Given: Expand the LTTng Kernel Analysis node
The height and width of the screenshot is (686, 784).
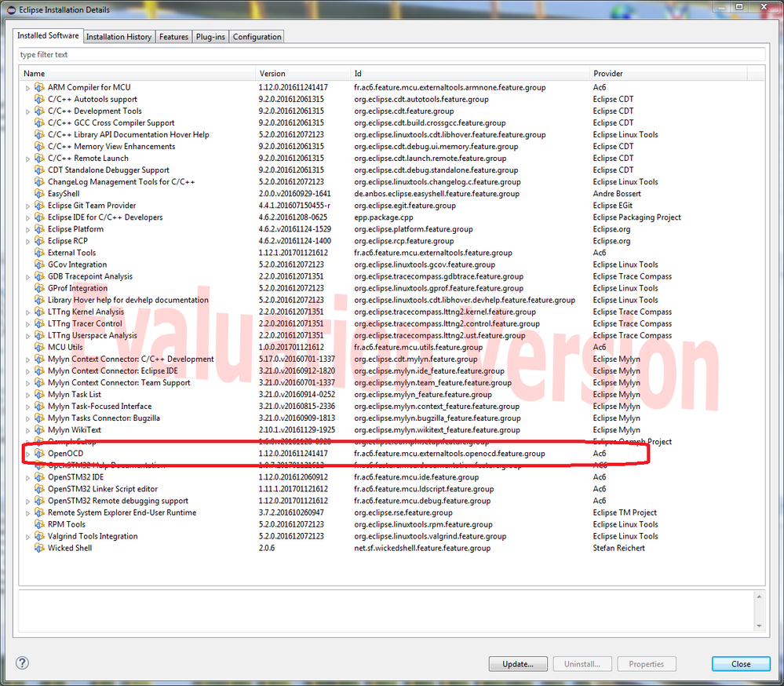Looking at the screenshot, I should point(28,312).
